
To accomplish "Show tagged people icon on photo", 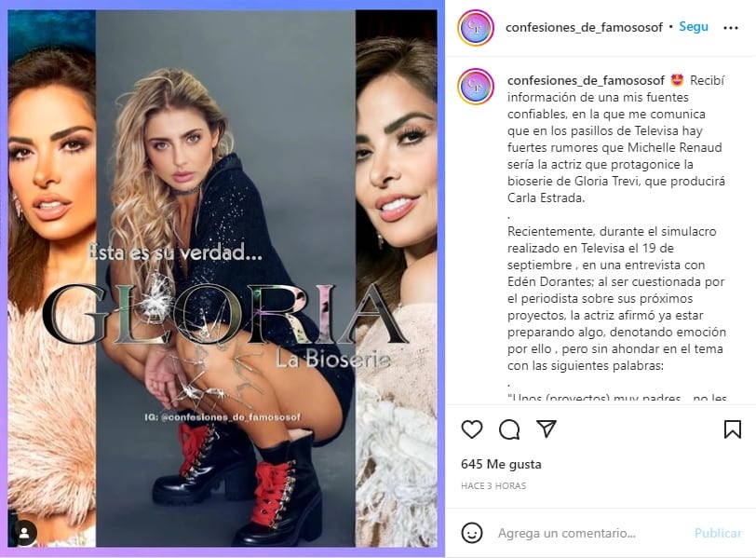I will [24, 533].
